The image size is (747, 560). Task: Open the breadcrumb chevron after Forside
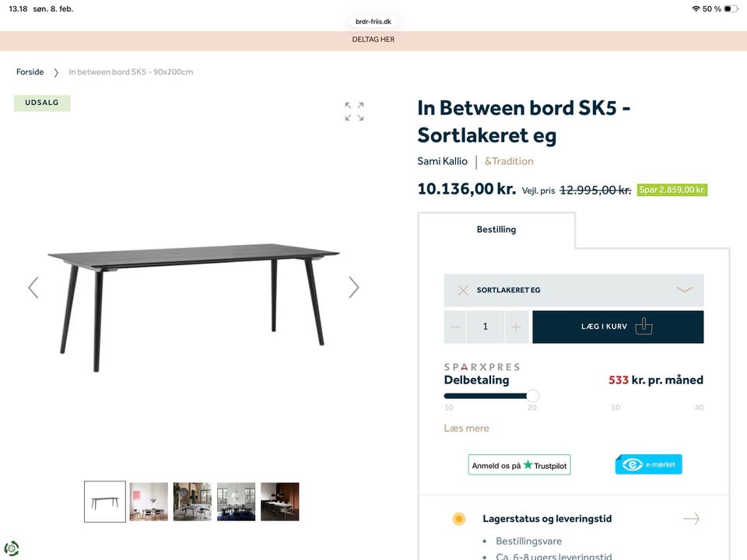(x=57, y=72)
